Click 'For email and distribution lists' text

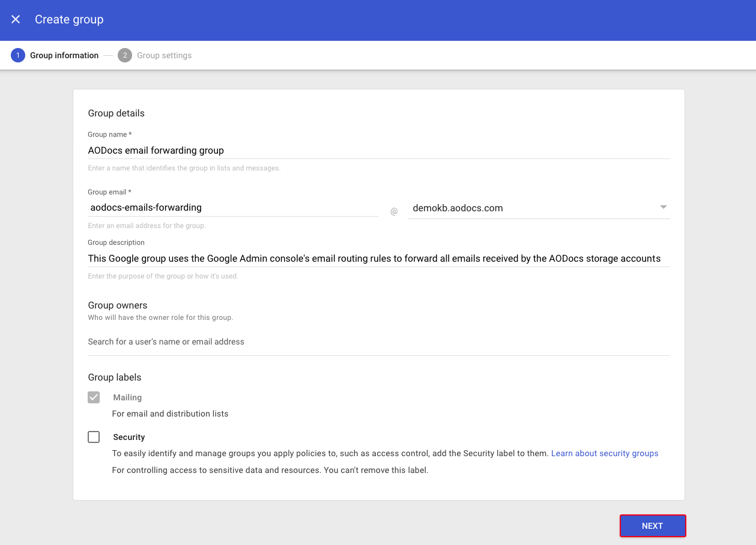171,414
